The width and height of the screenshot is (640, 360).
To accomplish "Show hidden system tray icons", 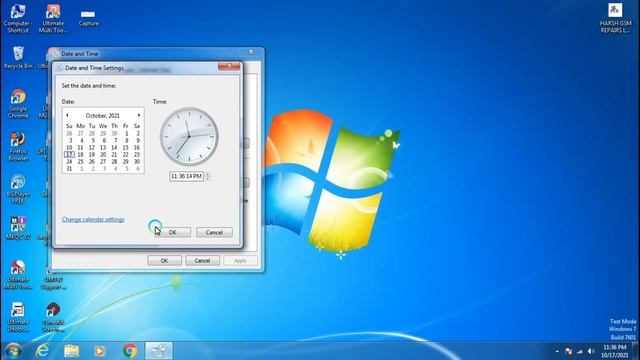I will click(x=557, y=351).
